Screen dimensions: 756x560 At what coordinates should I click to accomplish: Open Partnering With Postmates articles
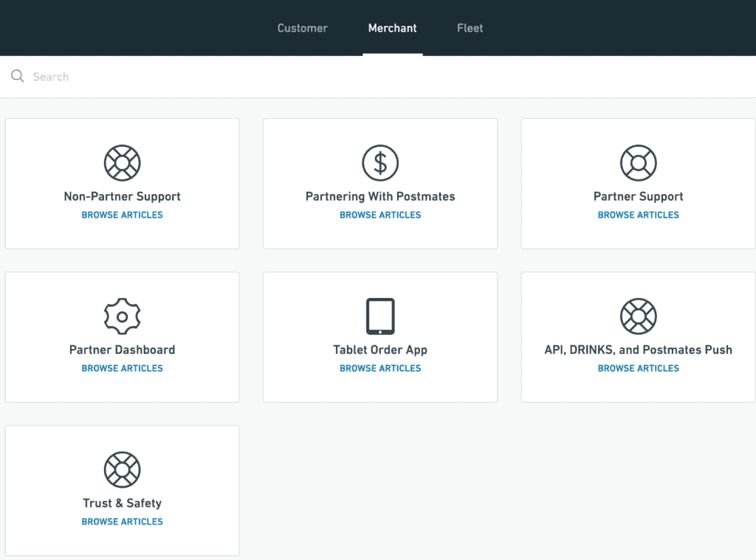380,215
